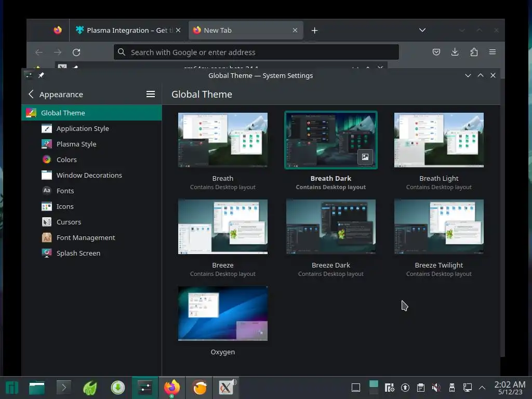Open Firefox application menu
Screen dimensions: 532x399
[493, 52]
